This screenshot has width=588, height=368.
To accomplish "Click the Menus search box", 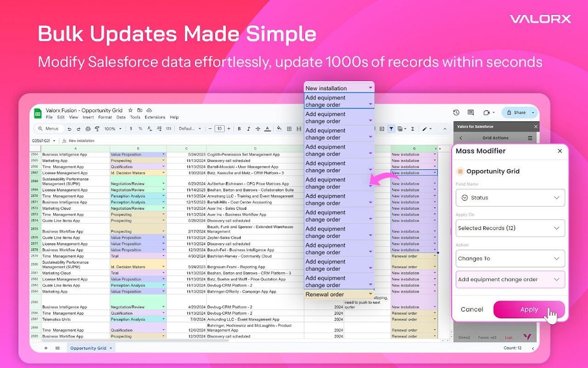I will tap(49, 129).
